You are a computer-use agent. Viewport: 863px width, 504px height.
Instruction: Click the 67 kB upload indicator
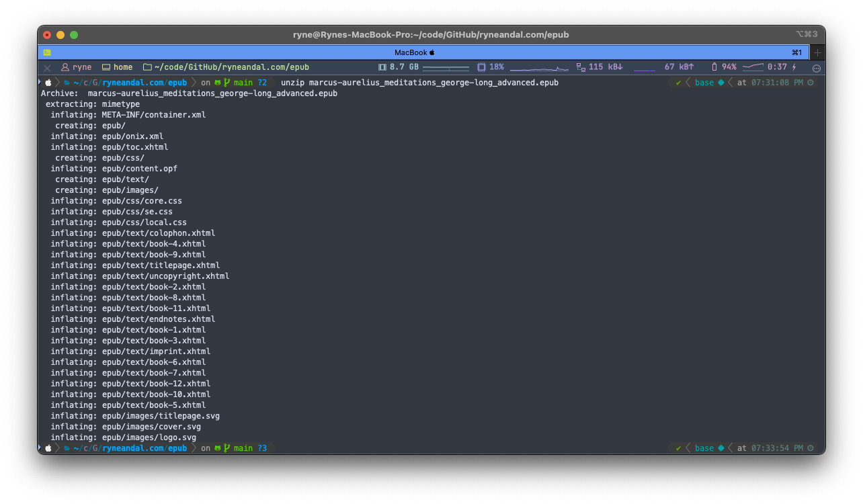[x=680, y=67]
